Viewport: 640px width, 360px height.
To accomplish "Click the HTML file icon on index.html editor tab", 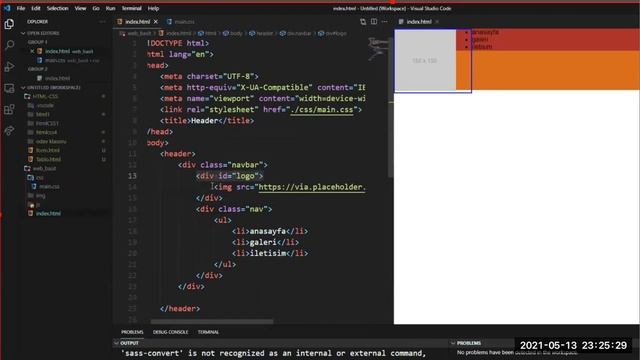I will coord(120,22).
